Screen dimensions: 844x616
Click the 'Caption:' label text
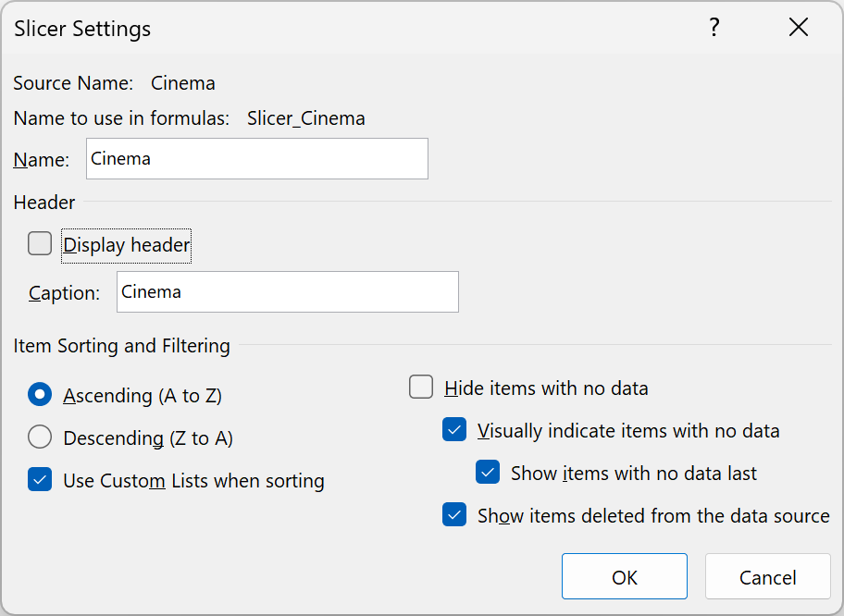64,293
